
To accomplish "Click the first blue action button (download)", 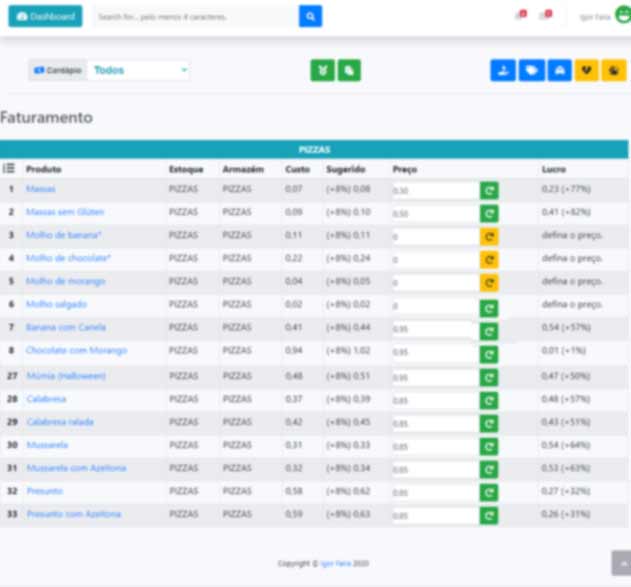I will [503, 71].
